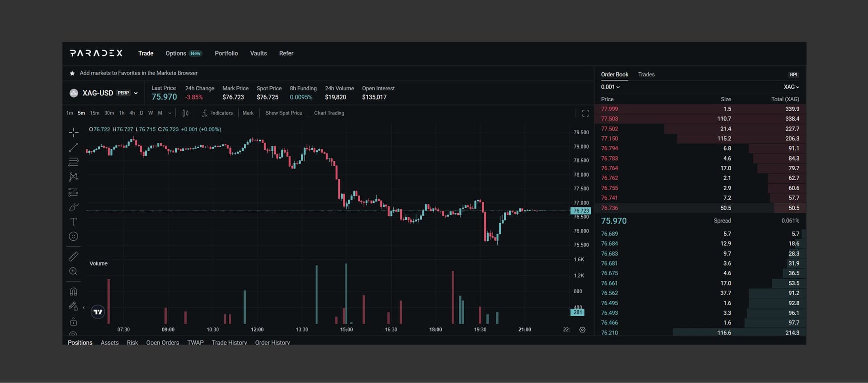The height and width of the screenshot is (383, 868).
Task: Toggle magnet mode for drawings
Action: (73, 292)
